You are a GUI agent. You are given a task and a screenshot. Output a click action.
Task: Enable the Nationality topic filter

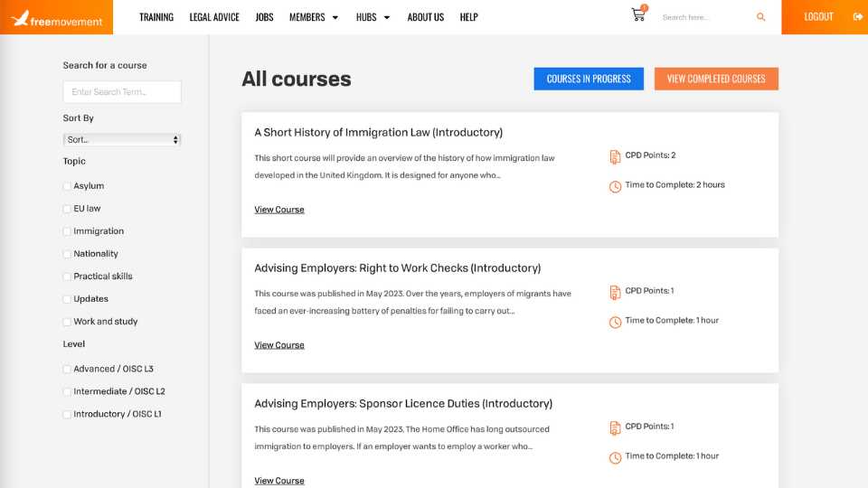[x=67, y=254]
